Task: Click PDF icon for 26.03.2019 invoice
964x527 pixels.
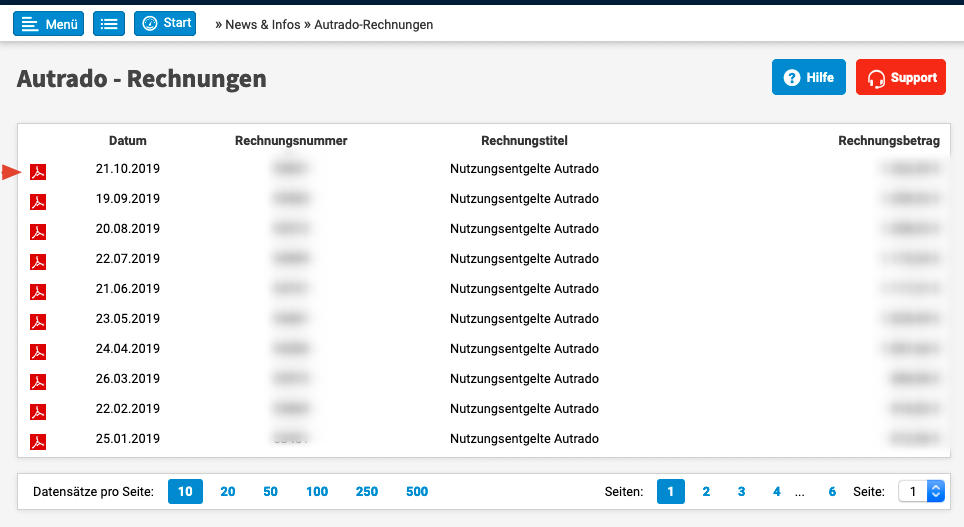Action: tap(38, 382)
